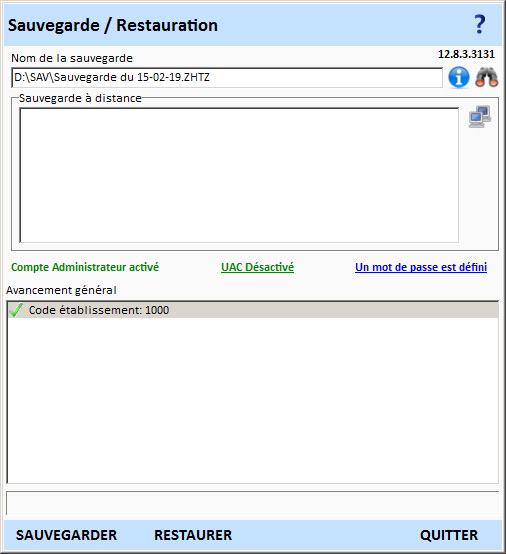Click the RESTAURER button
This screenshot has height=554, width=506.
(x=193, y=535)
